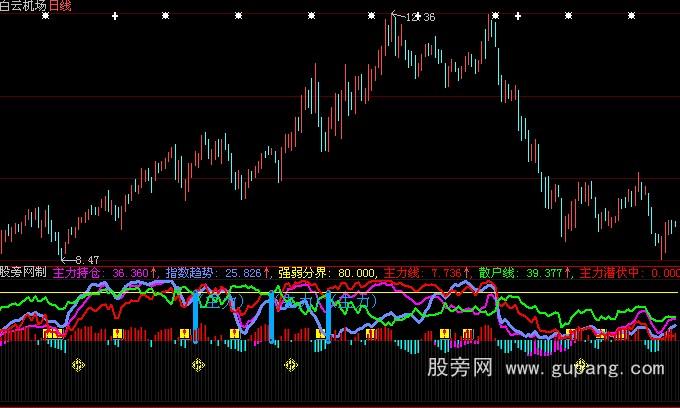
Task: Click the stock name 白云机场
Action: 23,6
